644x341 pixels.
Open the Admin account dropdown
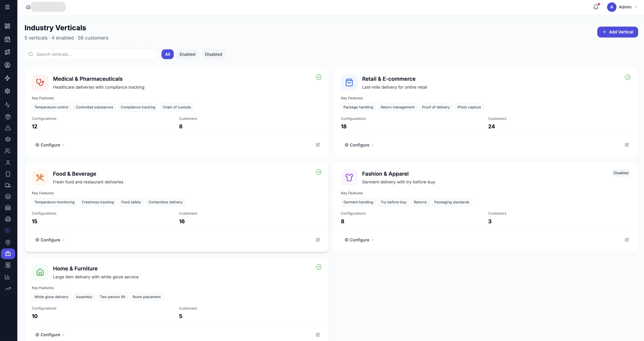point(623,7)
